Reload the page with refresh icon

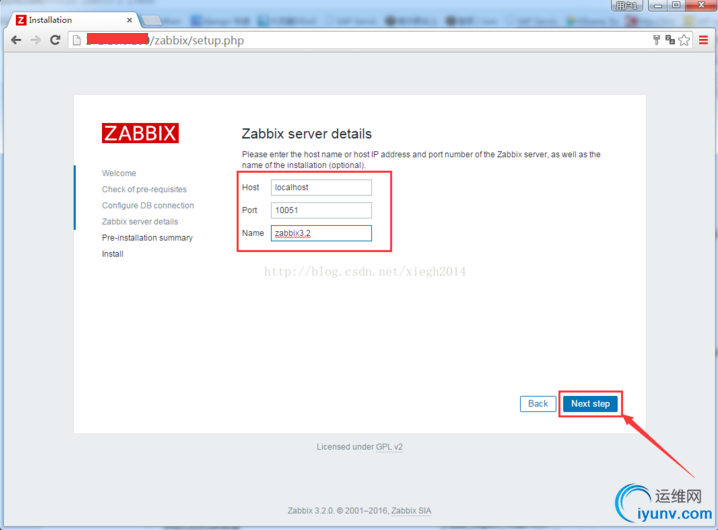click(55, 40)
